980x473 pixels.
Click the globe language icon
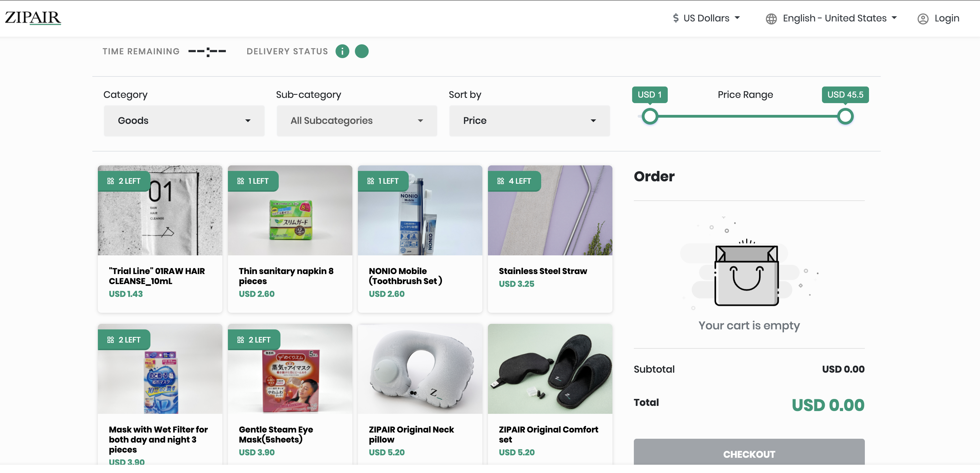(771, 19)
